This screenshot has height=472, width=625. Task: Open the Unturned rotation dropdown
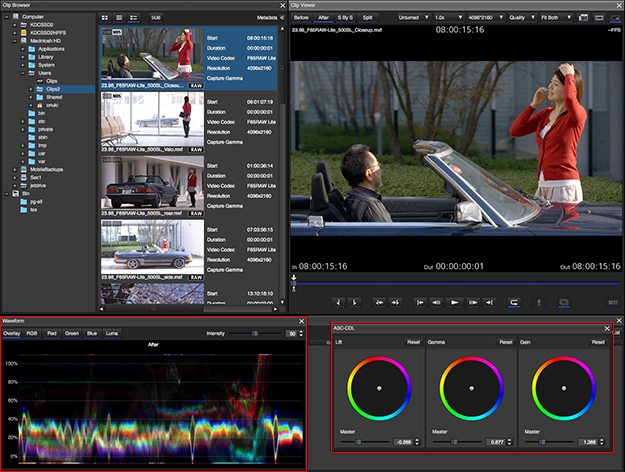click(x=412, y=17)
